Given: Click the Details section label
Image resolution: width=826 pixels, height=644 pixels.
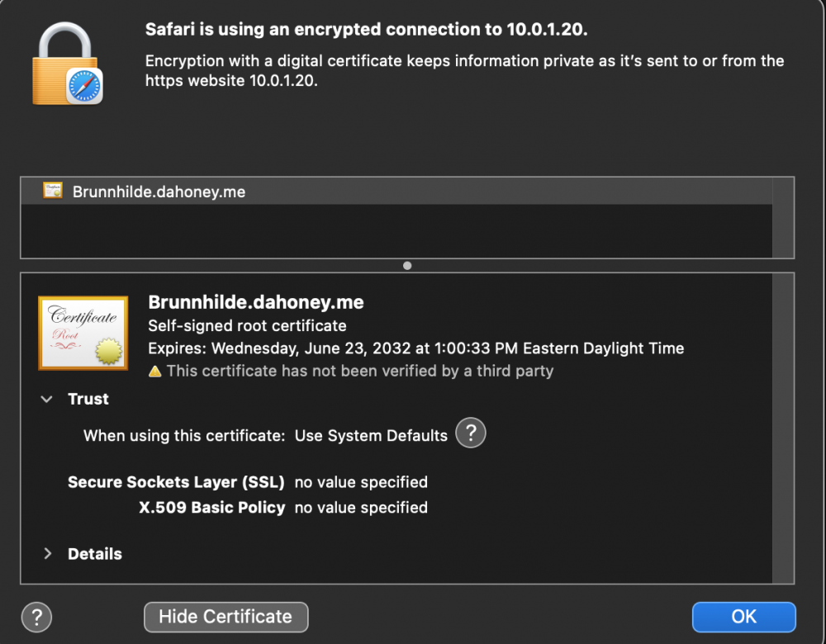Looking at the screenshot, I should click(95, 554).
